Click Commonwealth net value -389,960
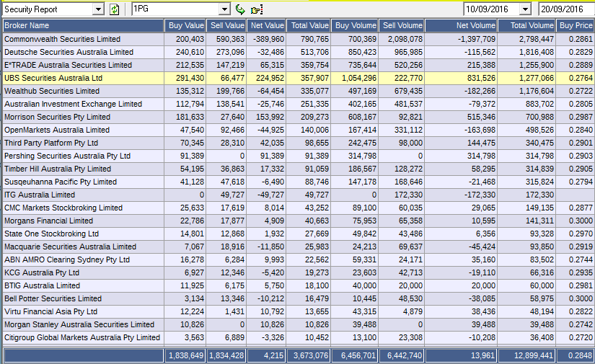 coord(267,39)
